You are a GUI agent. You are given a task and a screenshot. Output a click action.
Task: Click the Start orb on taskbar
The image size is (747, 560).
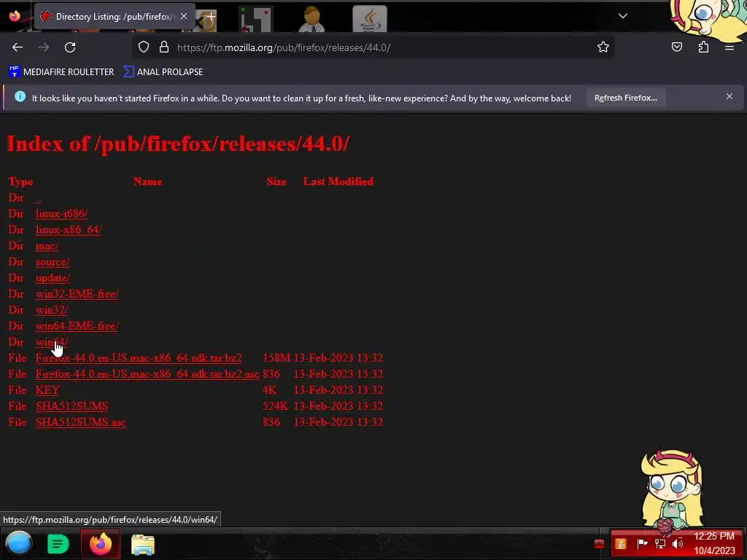tap(18, 543)
